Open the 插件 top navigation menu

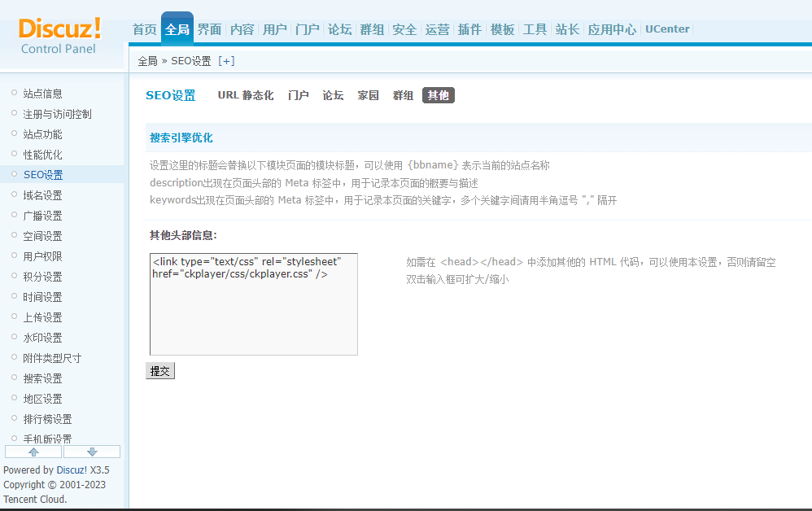point(469,29)
